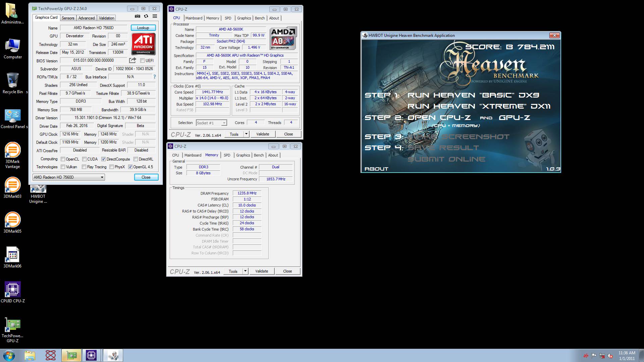Click the Action Center flag tray icon
The image size is (644, 362).
594,356
